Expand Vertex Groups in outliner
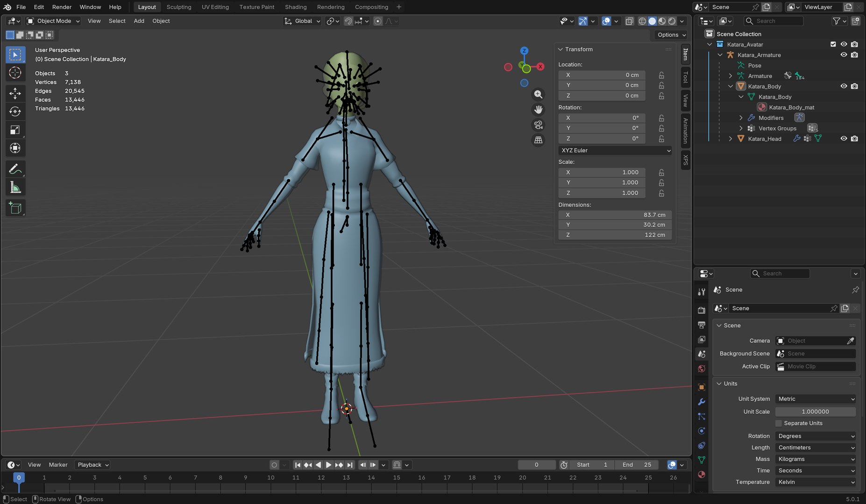 (x=741, y=128)
